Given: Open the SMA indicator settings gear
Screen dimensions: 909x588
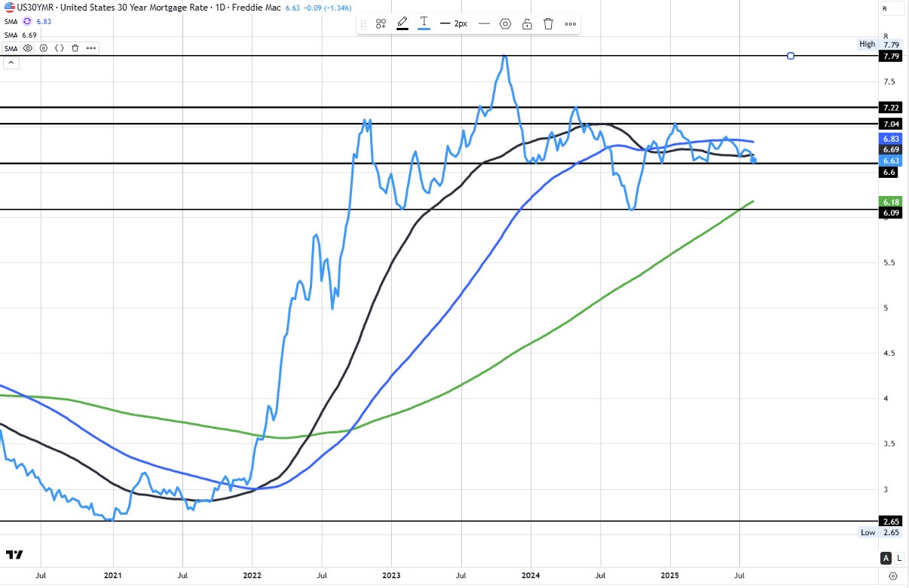Looking at the screenshot, I should click(44, 47).
